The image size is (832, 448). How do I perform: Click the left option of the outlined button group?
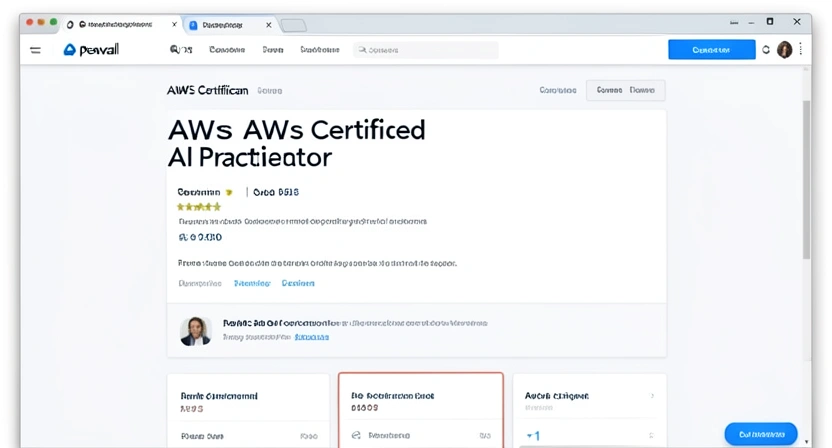pyautogui.click(x=609, y=90)
